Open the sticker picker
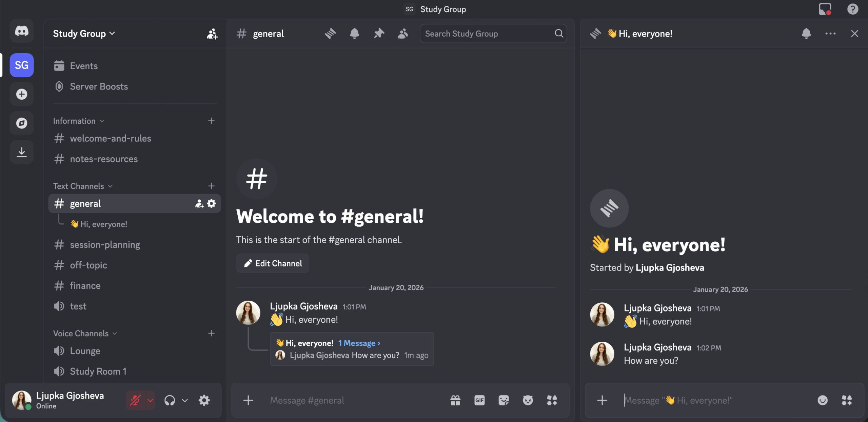 pos(504,400)
